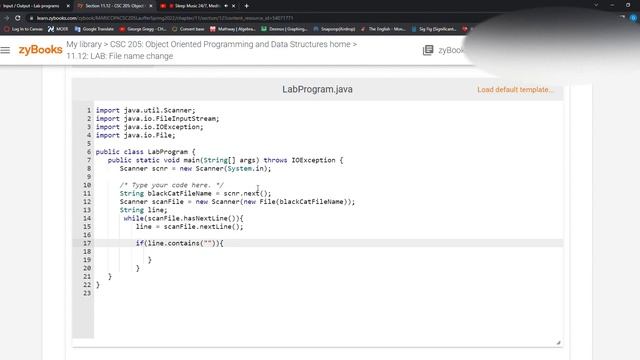Click line = scanFile.nextLine() statement
640x360 pixels.
tap(189, 227)
